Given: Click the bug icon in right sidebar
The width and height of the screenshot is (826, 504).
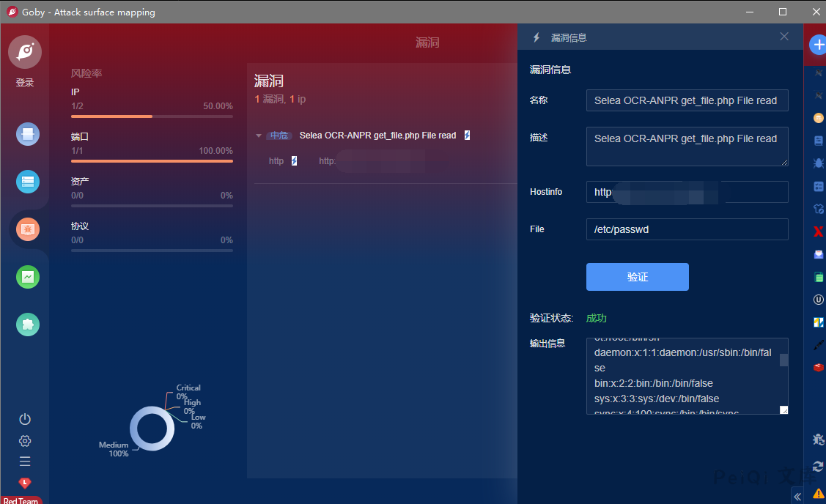Looking at the screenshot, I should [x=819, y=163].
